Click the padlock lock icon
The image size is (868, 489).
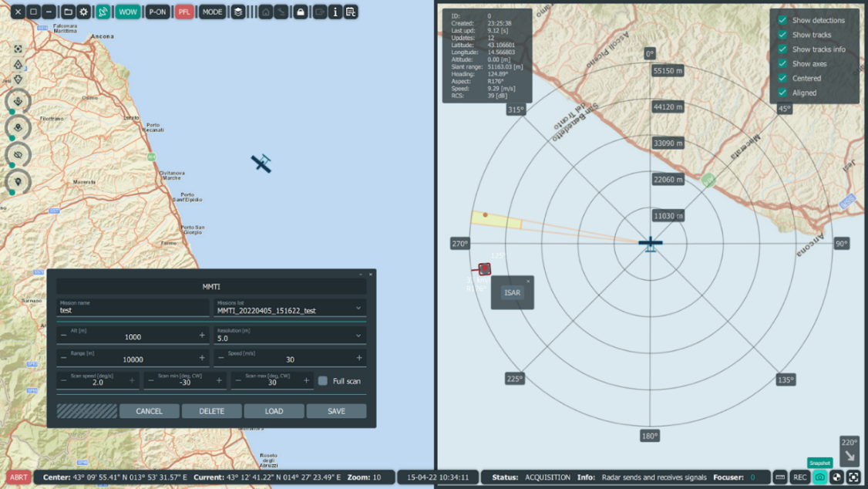click(x=300, y=12)
